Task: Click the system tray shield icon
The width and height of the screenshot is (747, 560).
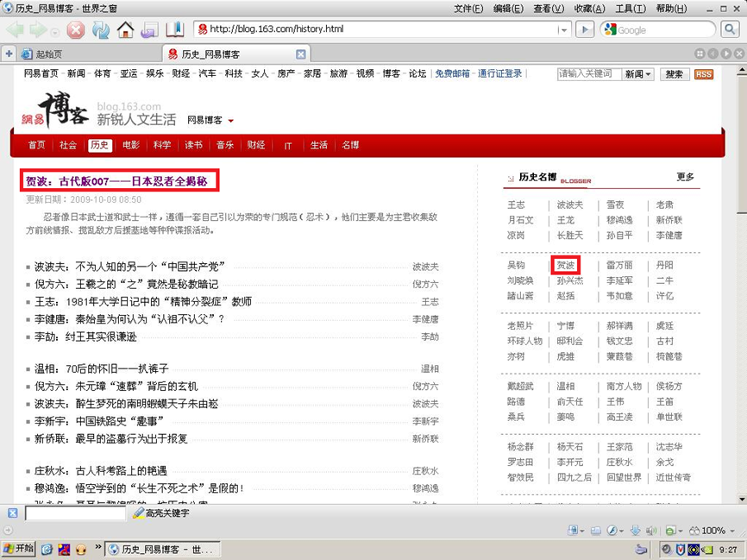Action: coord(679,550)
